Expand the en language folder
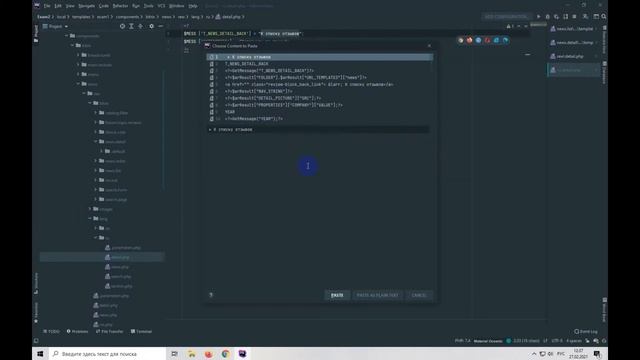Screen dimensions: 640x360 96,228
